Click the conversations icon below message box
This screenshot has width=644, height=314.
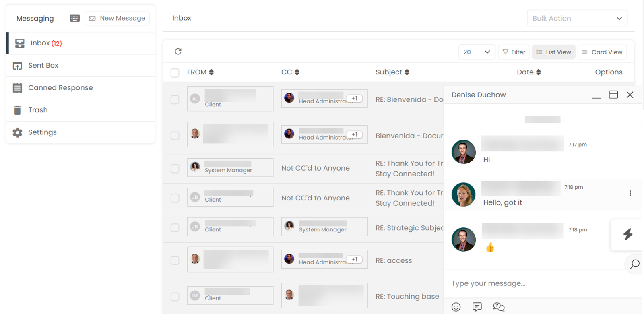pos(499,307)
